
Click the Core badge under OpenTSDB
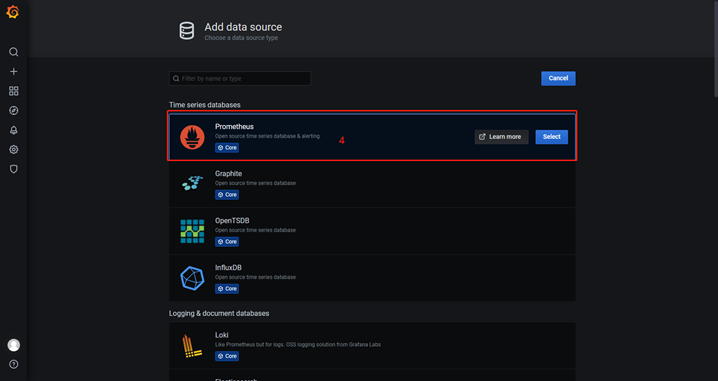[227, 242]
